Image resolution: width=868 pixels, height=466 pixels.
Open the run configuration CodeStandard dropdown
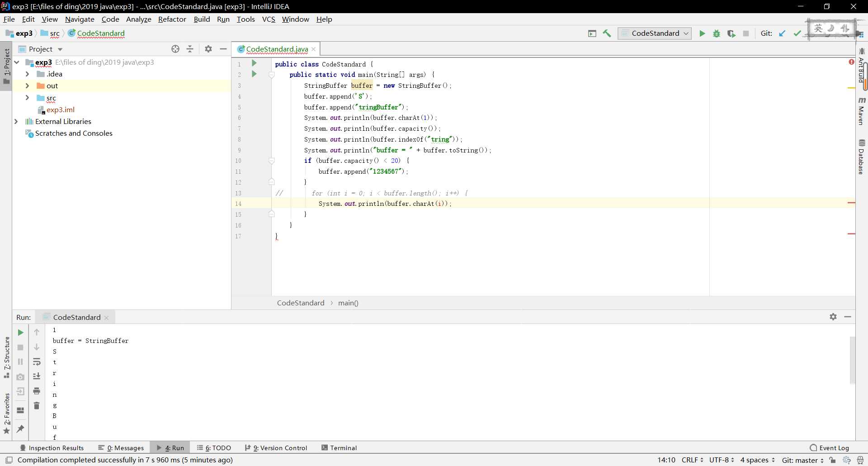655,33
